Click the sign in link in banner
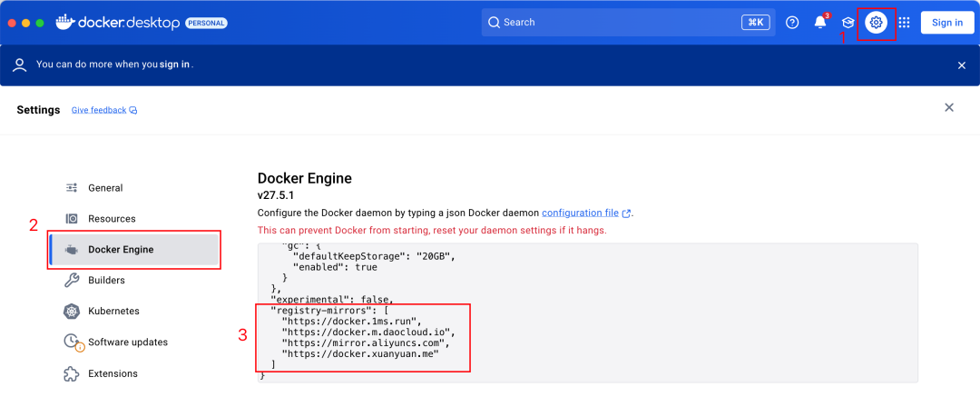The width and height of the screenshot is (980, 407). point(174,64)
